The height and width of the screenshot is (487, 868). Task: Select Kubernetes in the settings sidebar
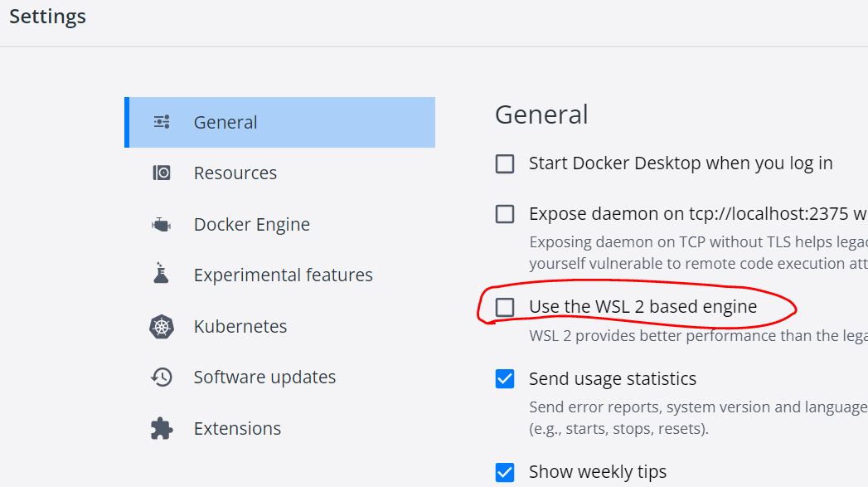point(240,326)
